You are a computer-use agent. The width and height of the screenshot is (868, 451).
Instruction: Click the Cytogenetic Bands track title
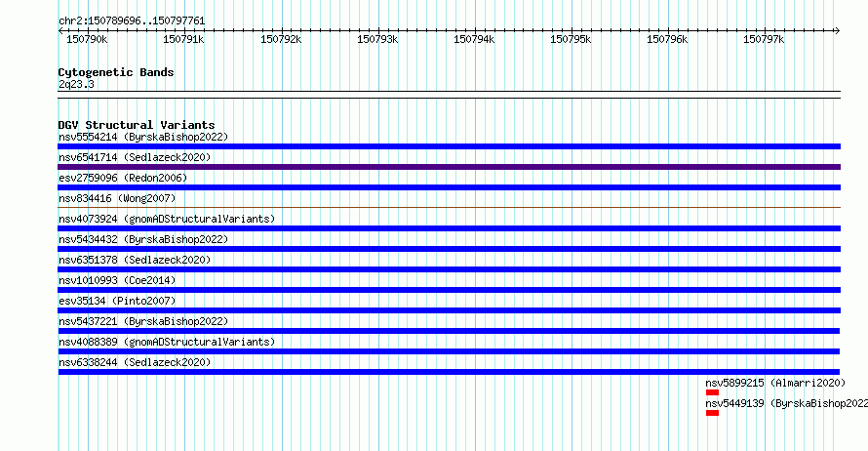116,72
